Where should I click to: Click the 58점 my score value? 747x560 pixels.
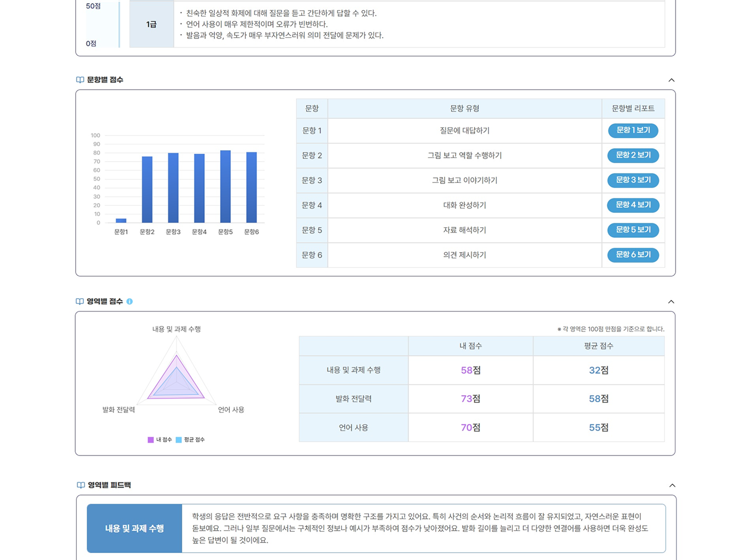(471, 370)
